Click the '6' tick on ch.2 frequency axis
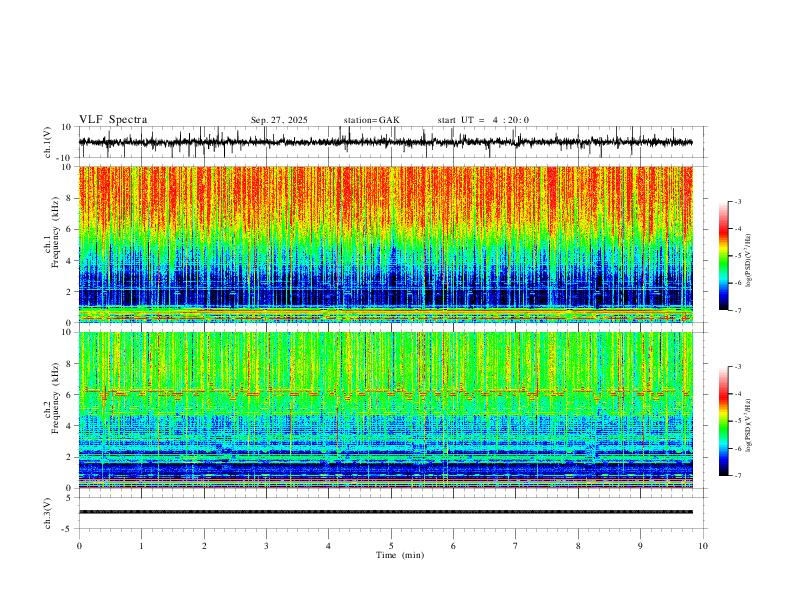 coord(70,394)
